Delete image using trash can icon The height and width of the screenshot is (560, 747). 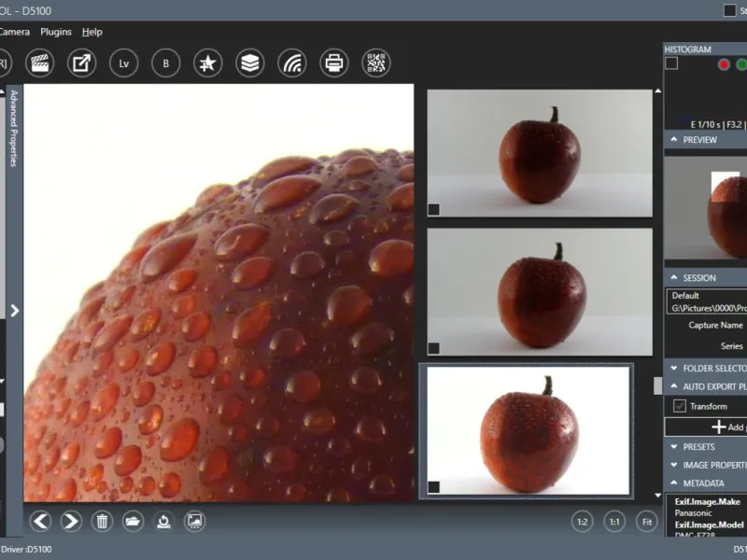tap(102, 521)
